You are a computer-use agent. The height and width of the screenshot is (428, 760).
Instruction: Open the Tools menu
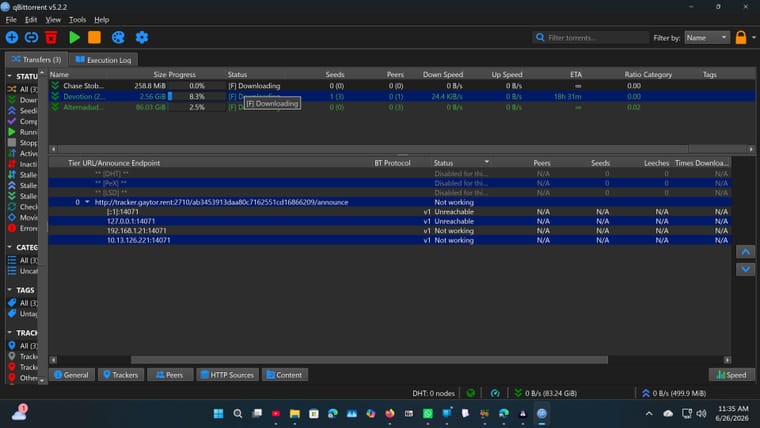pyautogui.click(x=77, y=20)
